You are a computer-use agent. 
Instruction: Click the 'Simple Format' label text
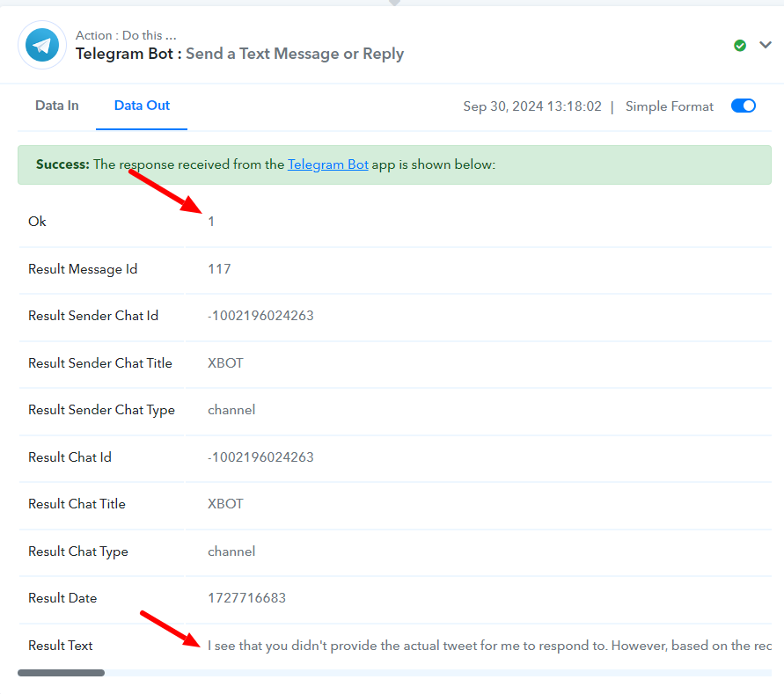point(669,106)
